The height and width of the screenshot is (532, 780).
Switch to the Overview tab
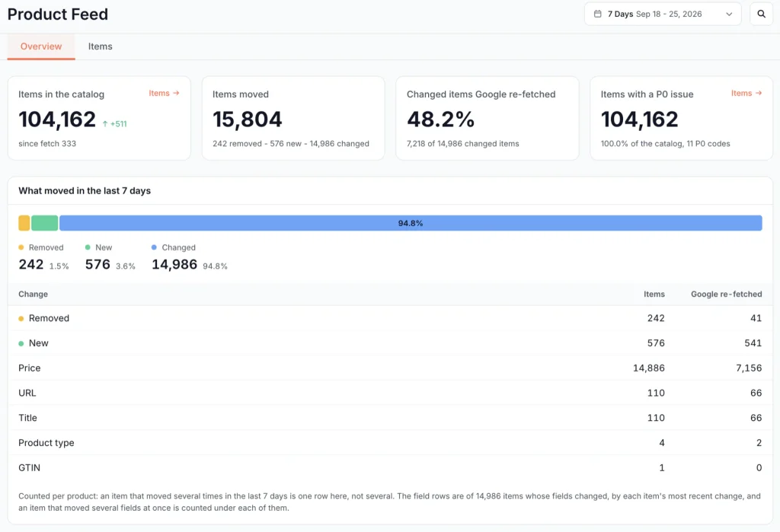pos(41,46)
